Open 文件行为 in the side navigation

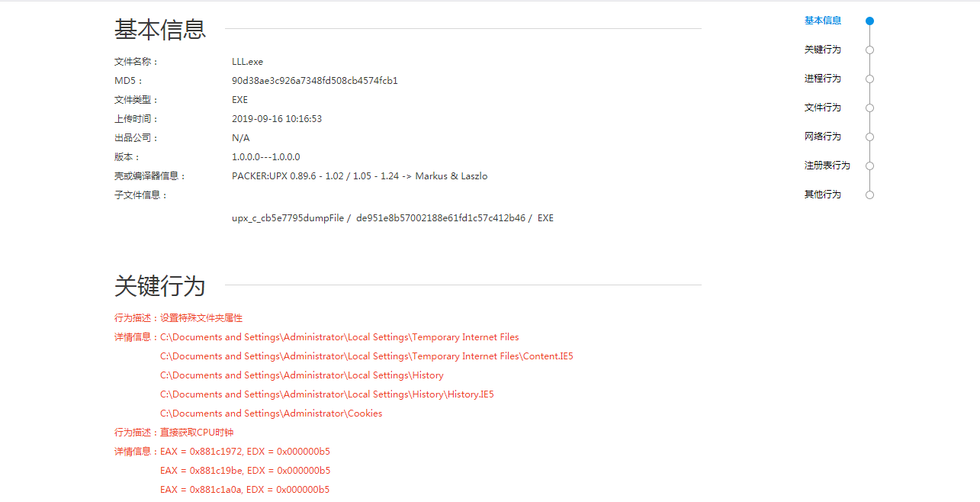822,108
